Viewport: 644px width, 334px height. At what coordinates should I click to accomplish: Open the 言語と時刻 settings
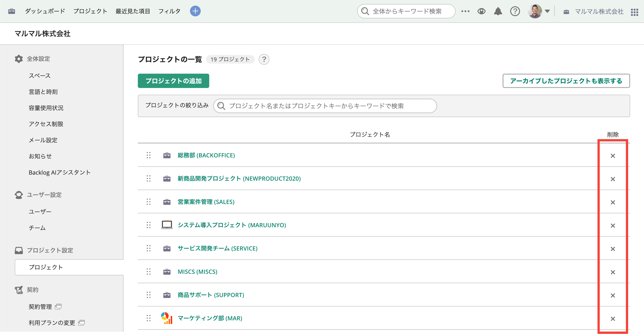click(43, 92)
